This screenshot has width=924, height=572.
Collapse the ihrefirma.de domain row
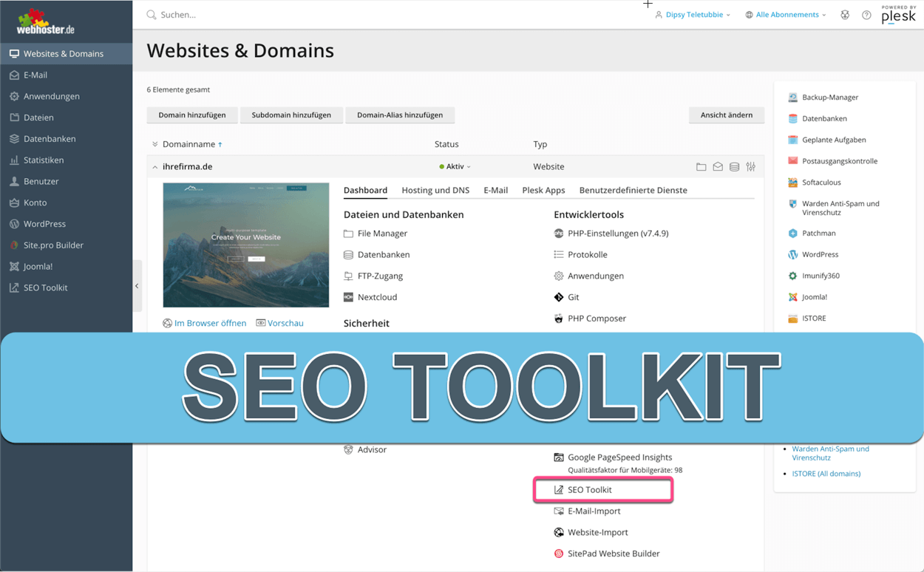(154, 167)
